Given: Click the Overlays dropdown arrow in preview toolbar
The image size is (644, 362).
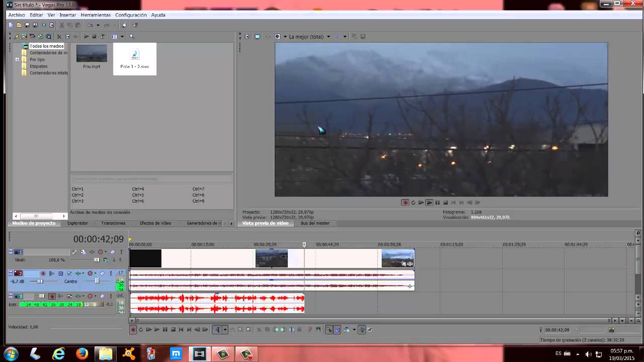Looking at the screenshot, I should (345, 37).
